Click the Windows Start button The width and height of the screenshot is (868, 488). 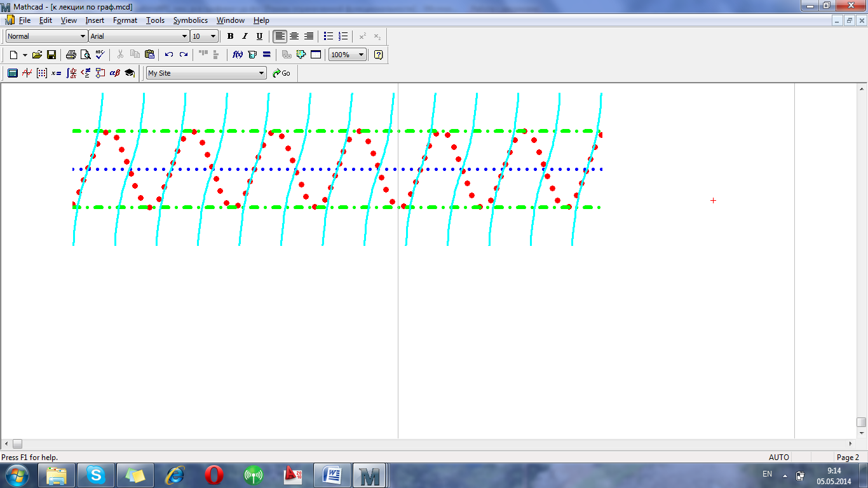[x=17, y=475]
